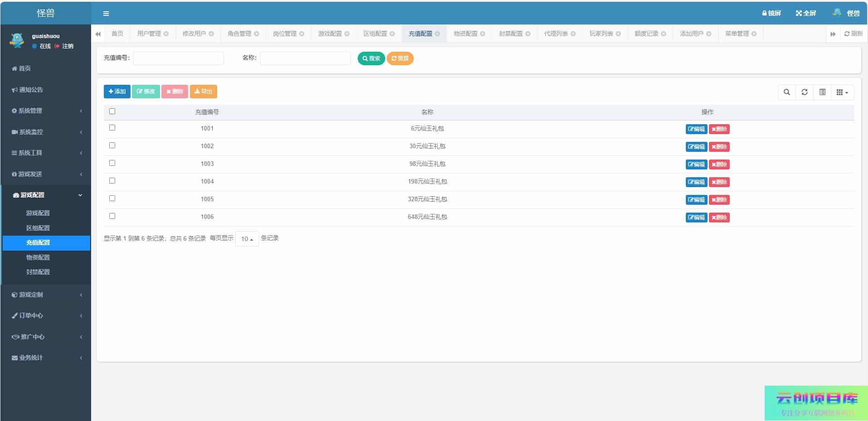Click the table search magnifier icon
The image size is (868, 421).
pyautogui.click(x=787, y=92)
